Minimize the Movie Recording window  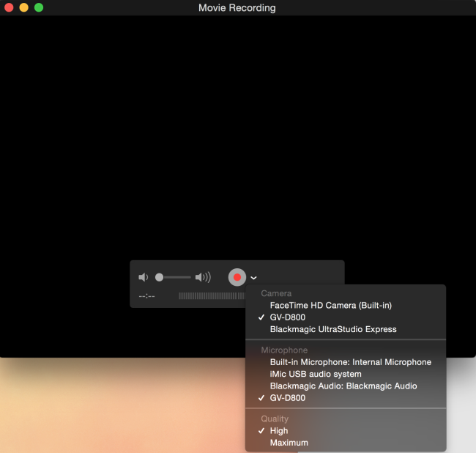click(23, 7)
